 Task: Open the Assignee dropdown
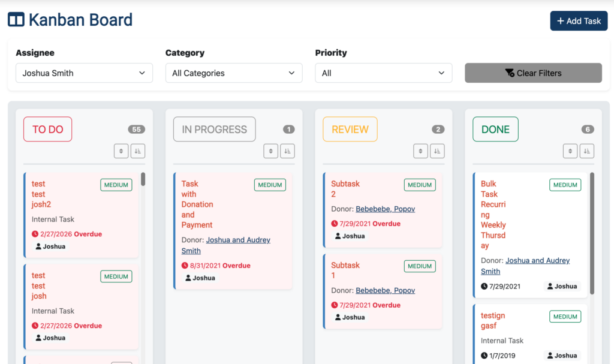(84, 73)
